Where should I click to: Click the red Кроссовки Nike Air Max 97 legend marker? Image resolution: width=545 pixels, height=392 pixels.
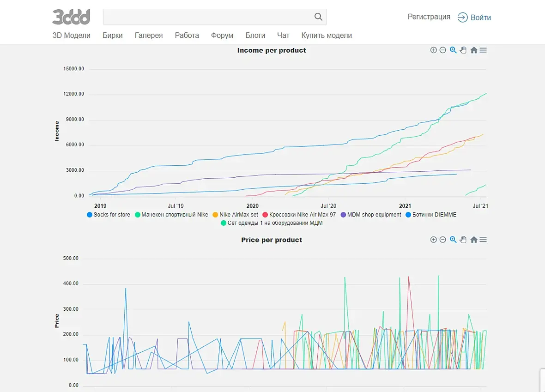265,215
